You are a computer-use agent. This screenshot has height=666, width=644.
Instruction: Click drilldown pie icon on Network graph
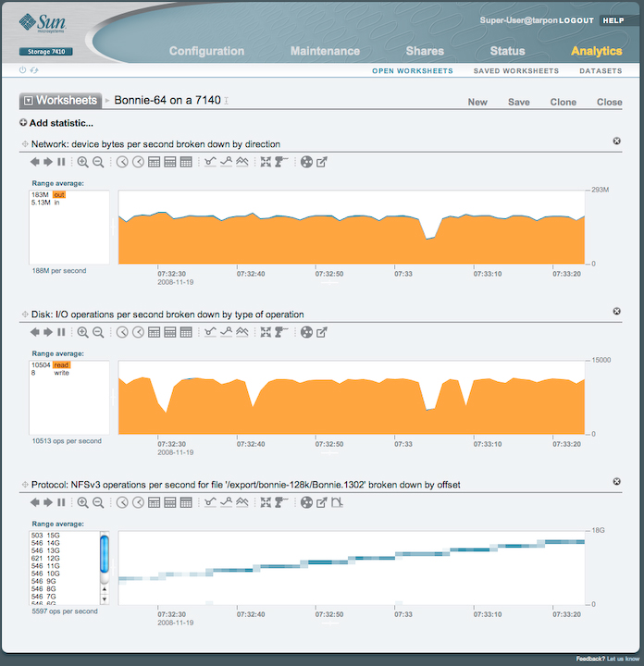307,162
